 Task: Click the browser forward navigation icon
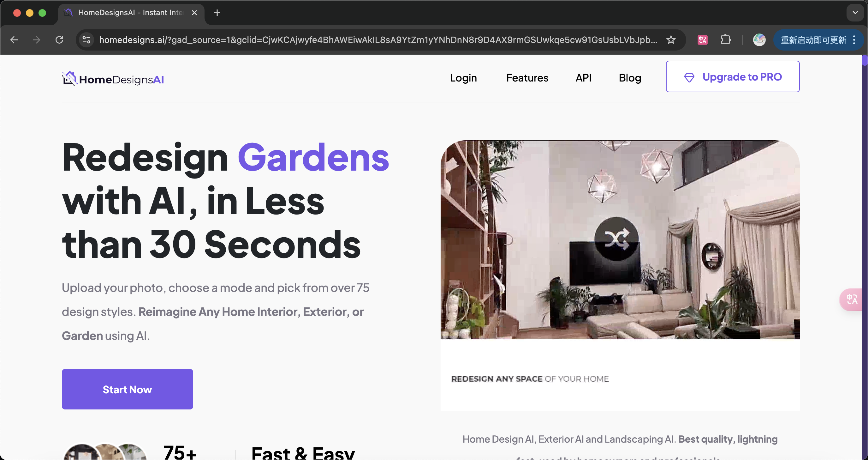(36, 39)
